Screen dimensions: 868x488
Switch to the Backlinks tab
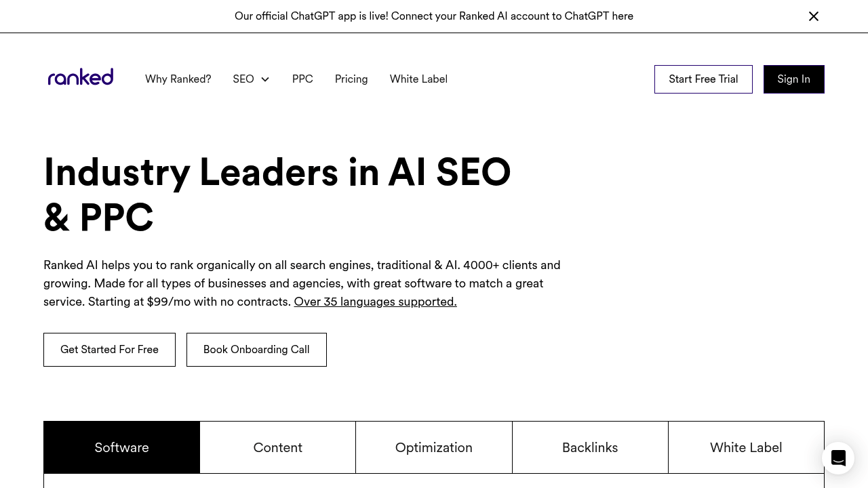[590, 447]
